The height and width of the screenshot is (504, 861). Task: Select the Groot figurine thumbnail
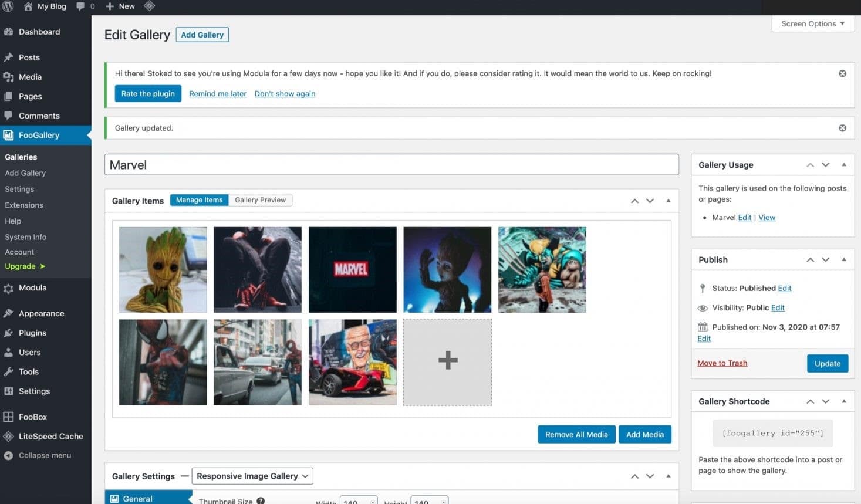(x=163, y=270)
